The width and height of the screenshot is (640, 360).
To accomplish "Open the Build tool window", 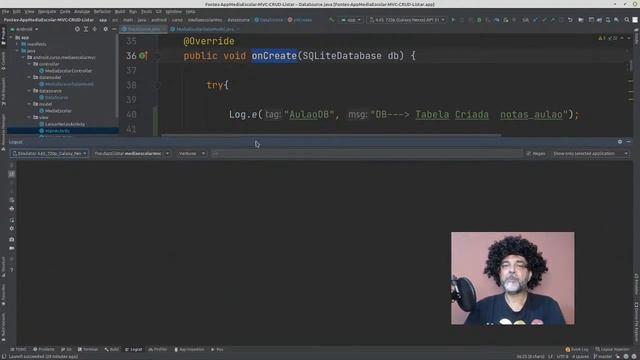I will click(111, 349).
